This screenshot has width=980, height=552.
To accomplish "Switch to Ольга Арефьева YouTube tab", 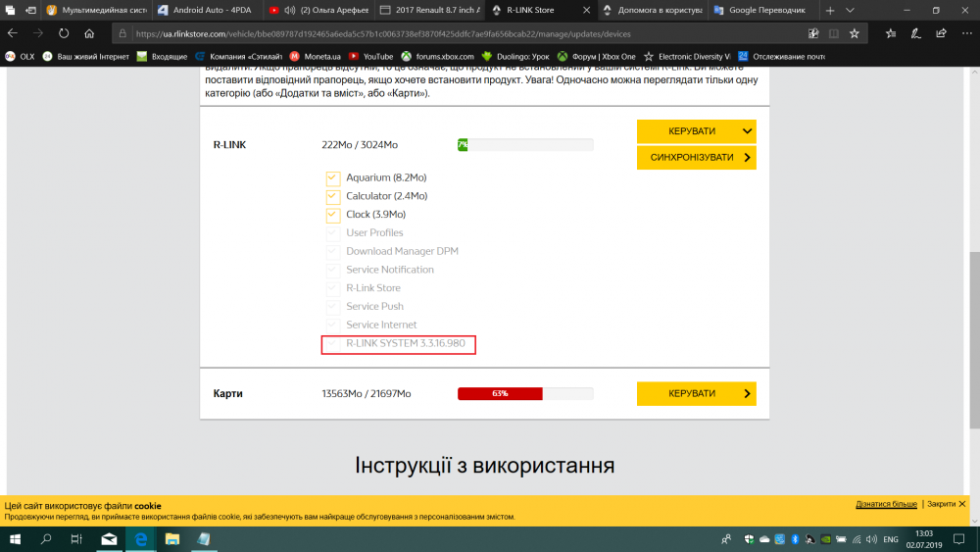I will (x=318, y=10).
